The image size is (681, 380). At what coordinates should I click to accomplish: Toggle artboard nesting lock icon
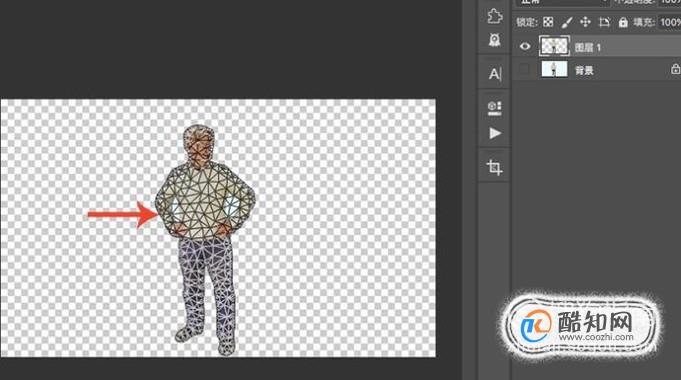coord(604,22)
